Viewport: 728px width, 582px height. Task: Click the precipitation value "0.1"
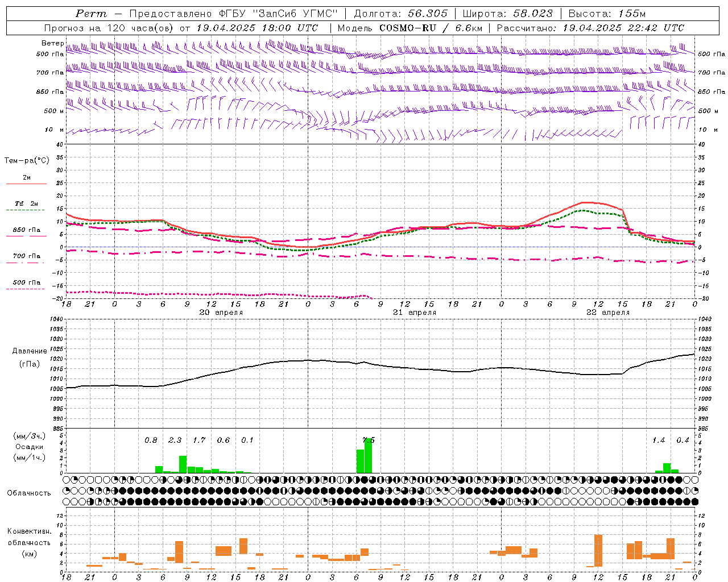click(x=247, y=440)
